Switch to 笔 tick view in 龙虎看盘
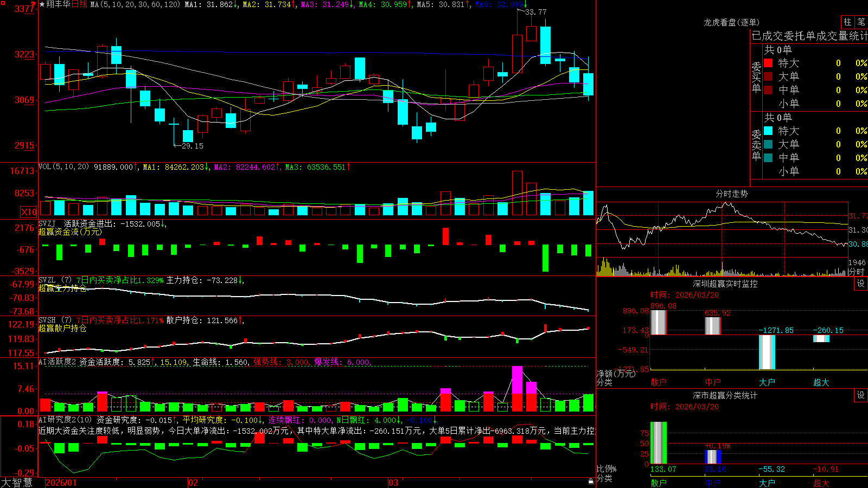 point(861,22)
